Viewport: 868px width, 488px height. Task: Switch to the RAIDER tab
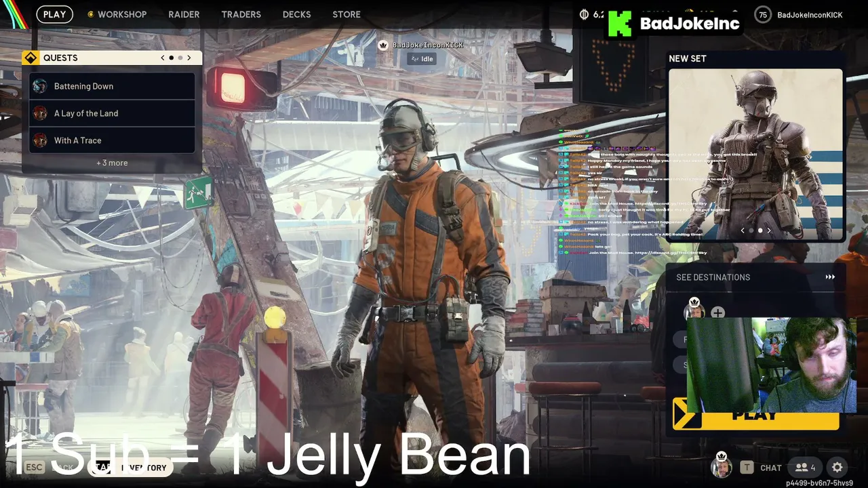tap(184, 14)
